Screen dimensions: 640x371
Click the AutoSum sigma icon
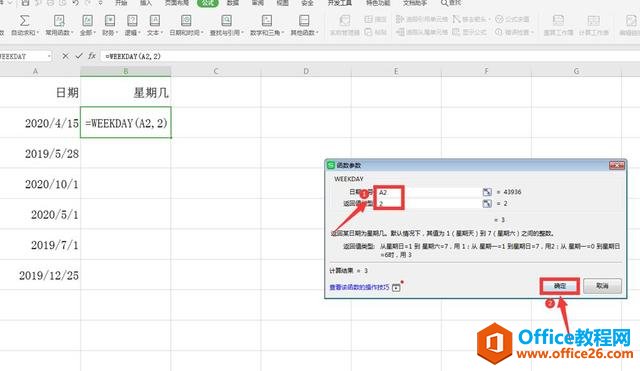24,20
